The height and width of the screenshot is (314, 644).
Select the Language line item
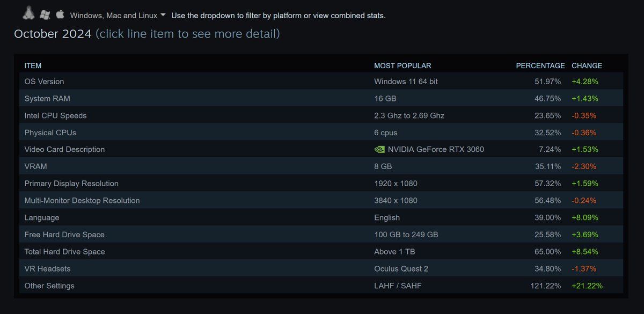pyautogui.click(x=321, y=217)
